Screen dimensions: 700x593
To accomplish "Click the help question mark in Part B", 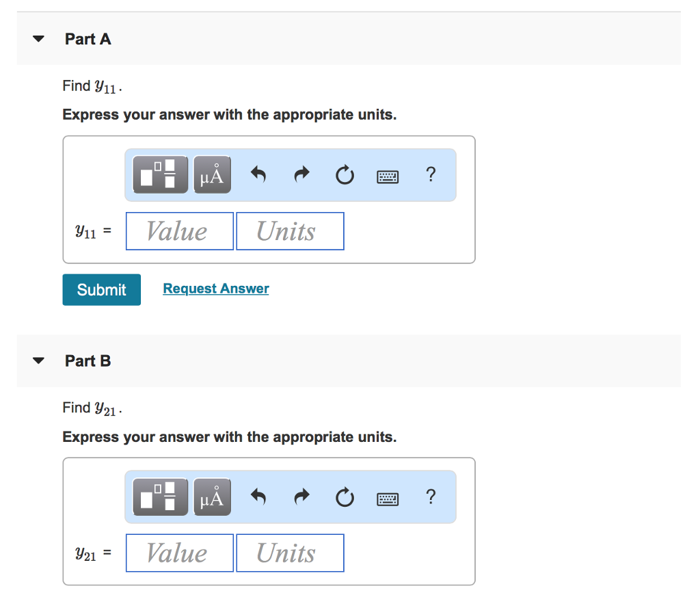I will pyautogui.click(x=430, y=497).
